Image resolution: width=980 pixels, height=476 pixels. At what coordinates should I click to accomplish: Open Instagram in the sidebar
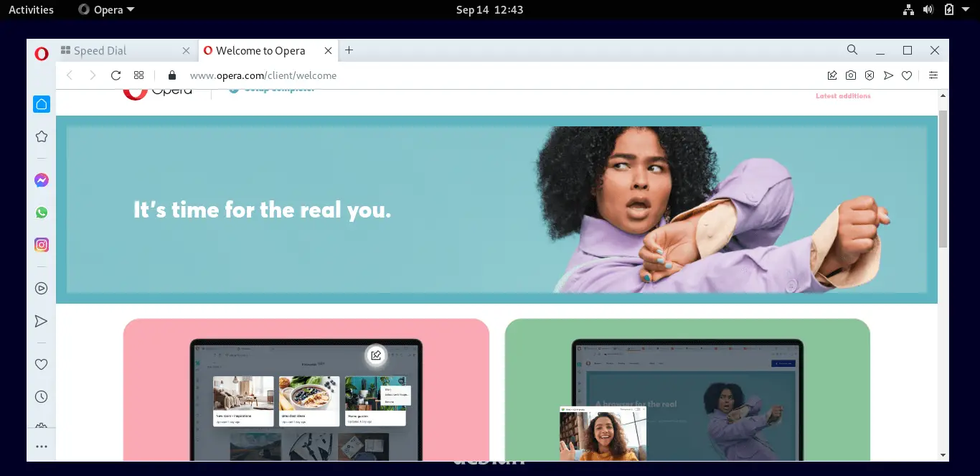pos(42,245)
